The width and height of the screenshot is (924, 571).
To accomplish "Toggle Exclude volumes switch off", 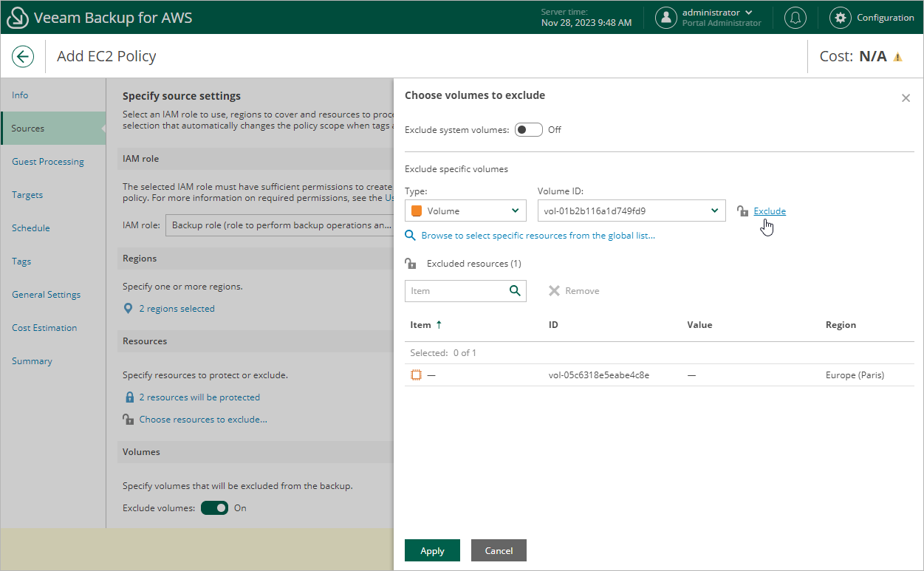I will (x=214, y=508).
